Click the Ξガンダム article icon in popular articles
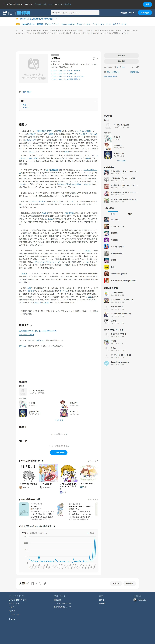The height and width of the screenshot is (644, 155). tap(106, 220)
